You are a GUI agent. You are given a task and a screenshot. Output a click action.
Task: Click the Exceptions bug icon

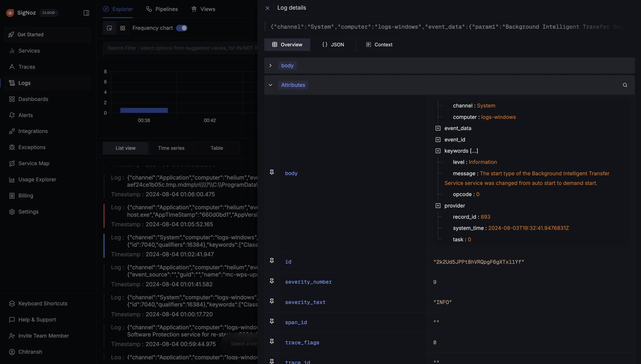click(12, 147)
